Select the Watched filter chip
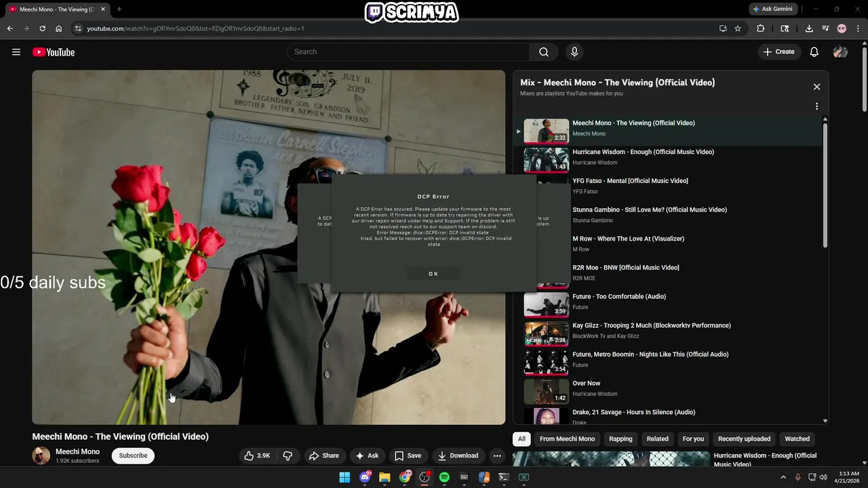 pos(797,439)
